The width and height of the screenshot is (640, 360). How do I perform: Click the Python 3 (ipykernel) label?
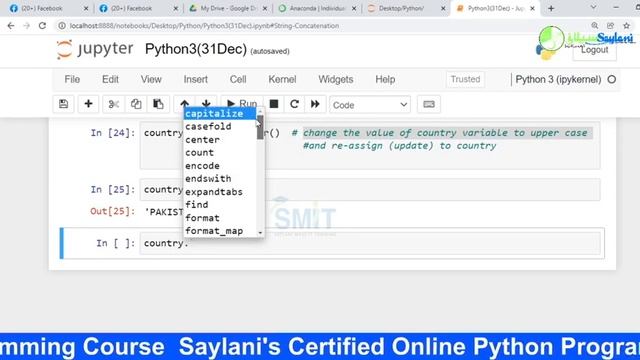click(x=558, y=80)
